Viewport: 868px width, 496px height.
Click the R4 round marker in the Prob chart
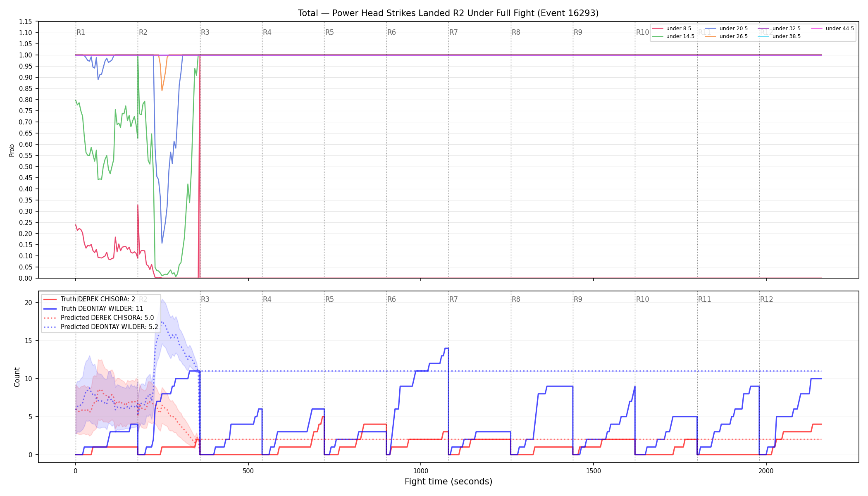tap(267, 32)
